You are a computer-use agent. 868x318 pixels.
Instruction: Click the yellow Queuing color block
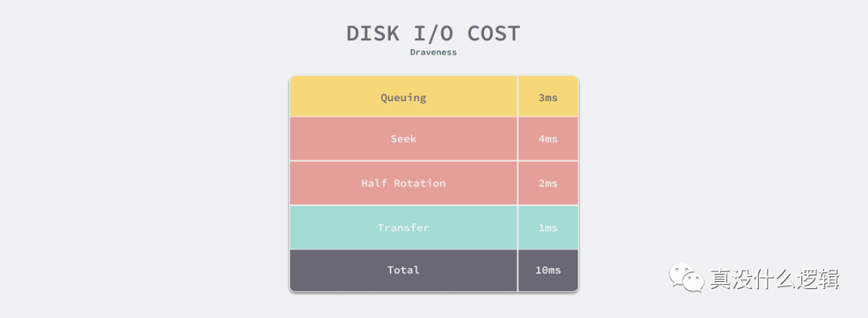click(x=403, y=97)
